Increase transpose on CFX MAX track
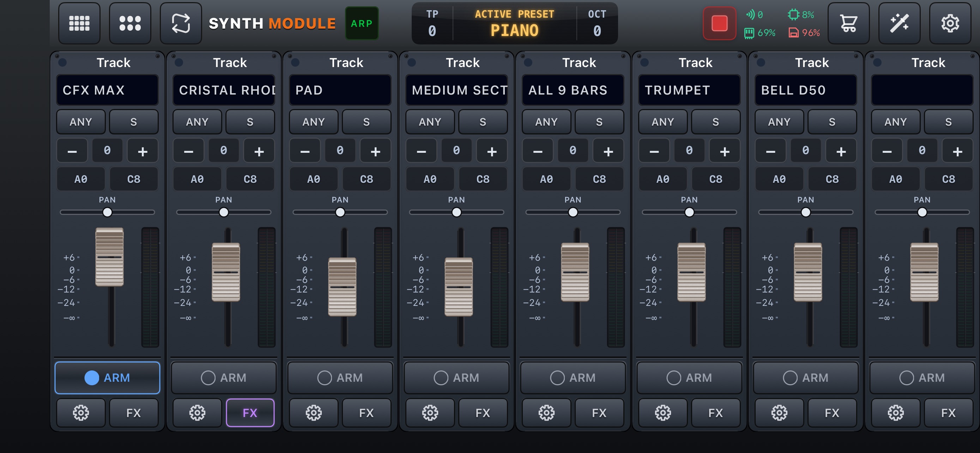Viewport: 980px width, 453px height. click(x=143, y=151)
